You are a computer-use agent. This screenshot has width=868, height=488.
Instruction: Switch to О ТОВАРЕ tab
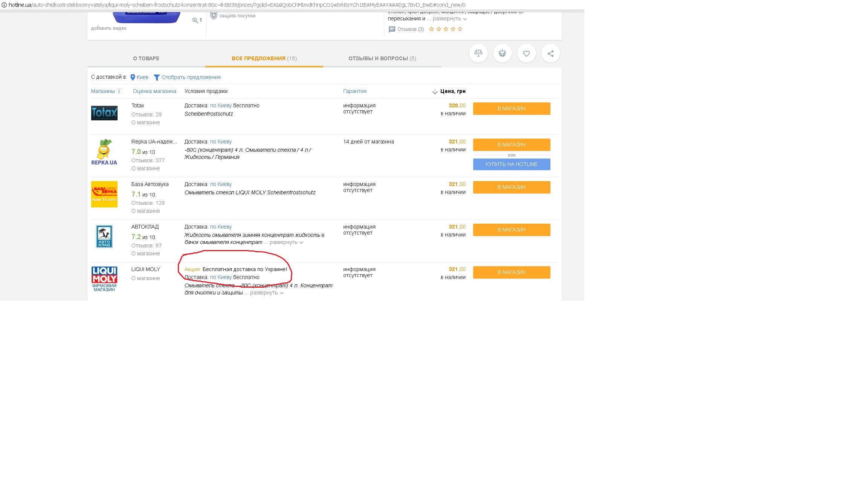[146, 58]
